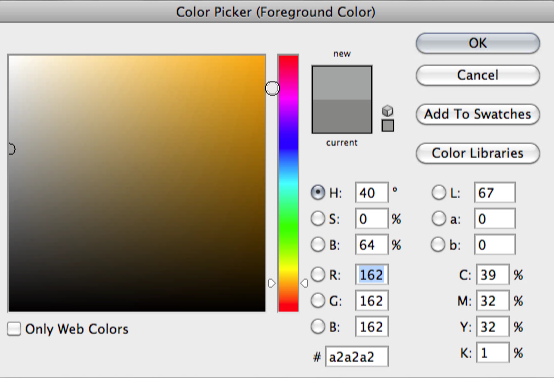Click the M magenta percent field
Viewport: 554px width, 378px height.
[x=493, y=301]
